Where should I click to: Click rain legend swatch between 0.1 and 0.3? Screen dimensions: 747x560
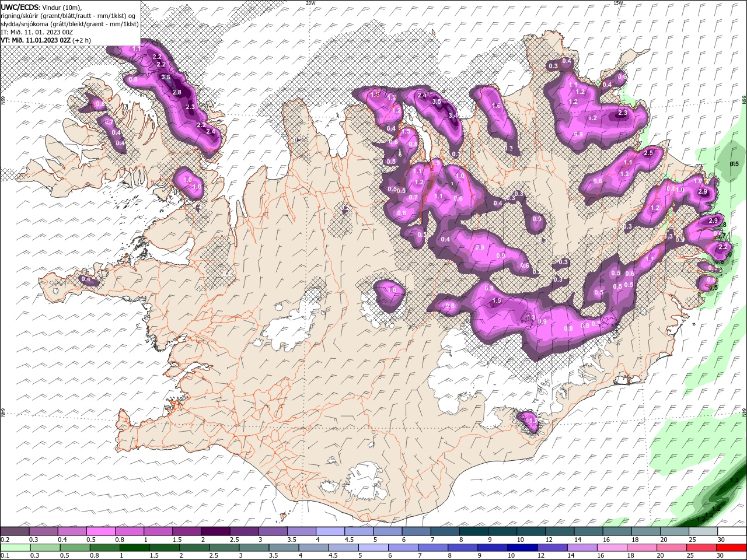(16, 548)
